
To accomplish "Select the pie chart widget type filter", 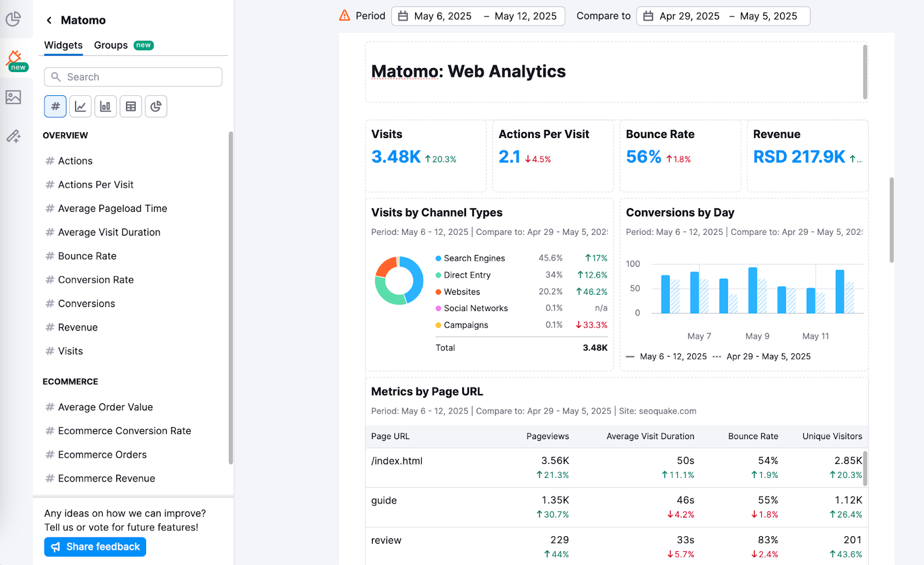I will 156,106.
